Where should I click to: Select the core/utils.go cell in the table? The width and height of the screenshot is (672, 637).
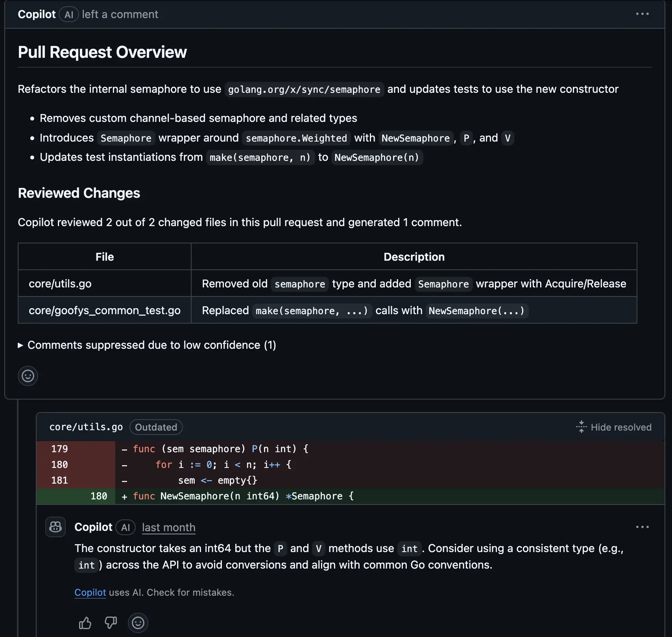coord(105,283)
